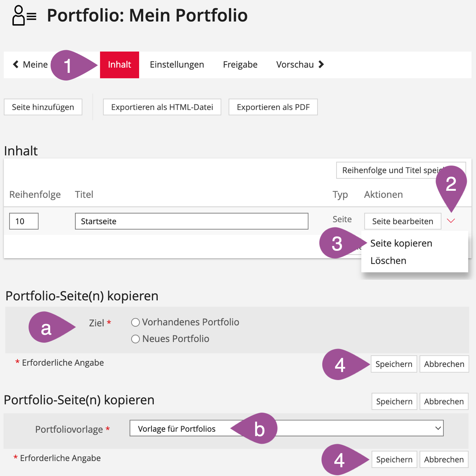This screenshot has width=476, height=476.
Task: Switch to the Inhalt tab
Action: [119, 65]
